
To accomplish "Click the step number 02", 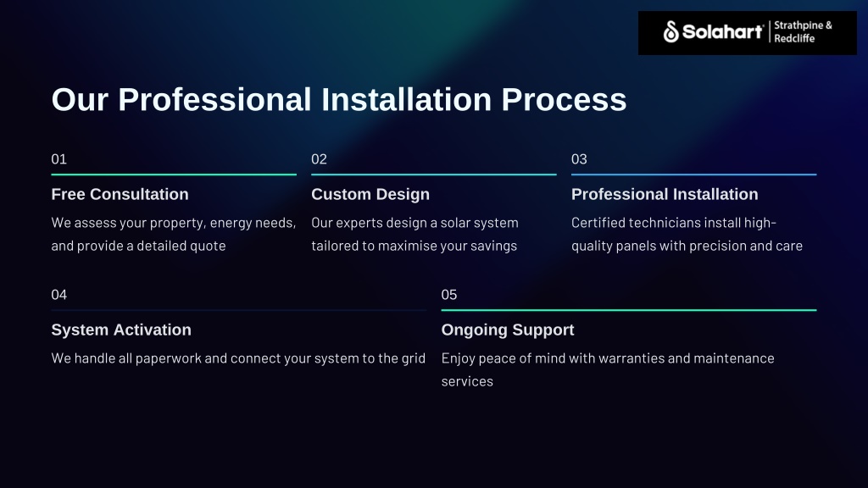I will tap(319, 159).
